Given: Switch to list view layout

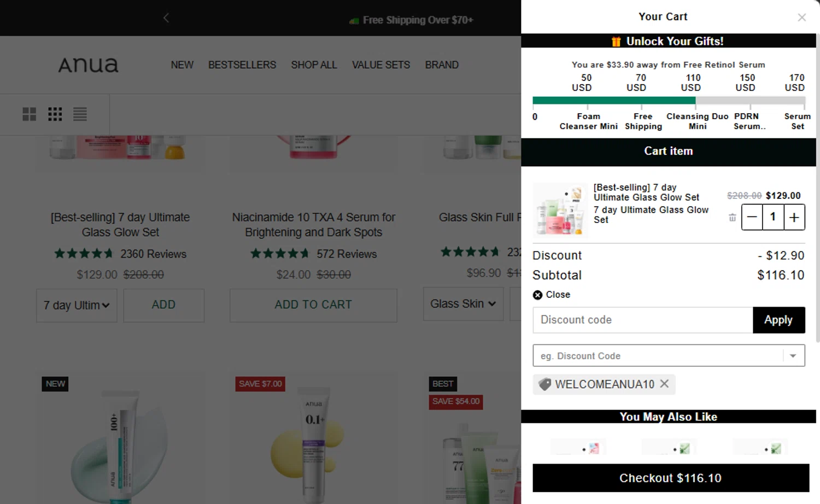Looking at the screenshot, I should tap(80, 114).
